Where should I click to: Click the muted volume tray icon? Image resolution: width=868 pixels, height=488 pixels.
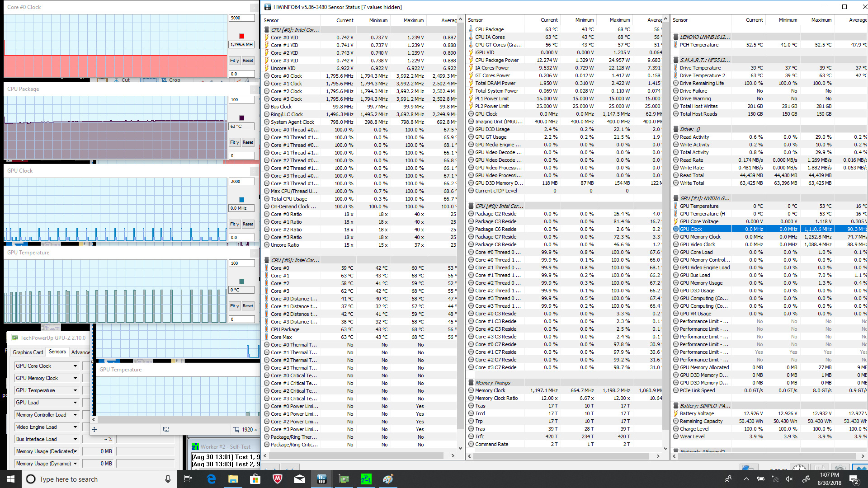coord(790,479)
